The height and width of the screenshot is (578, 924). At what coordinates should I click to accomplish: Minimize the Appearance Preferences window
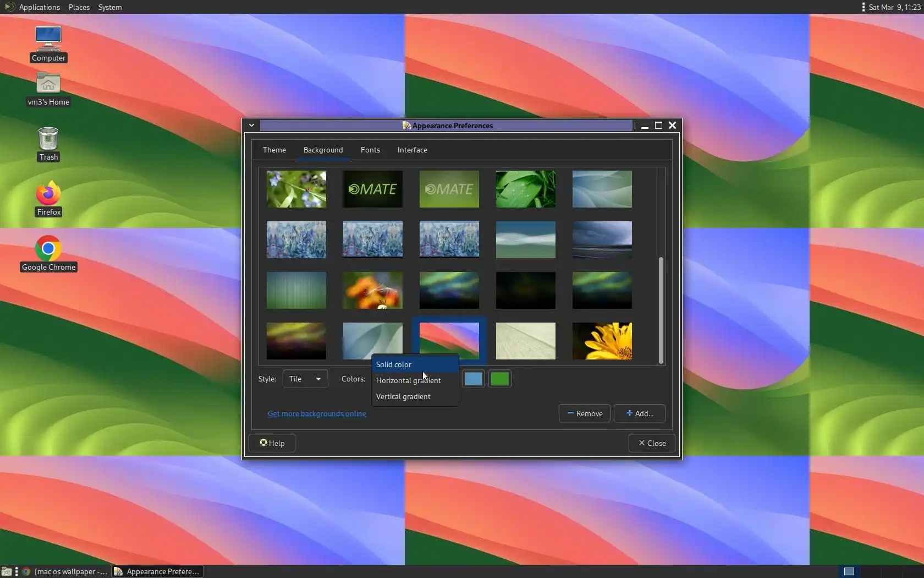(645, 126)
